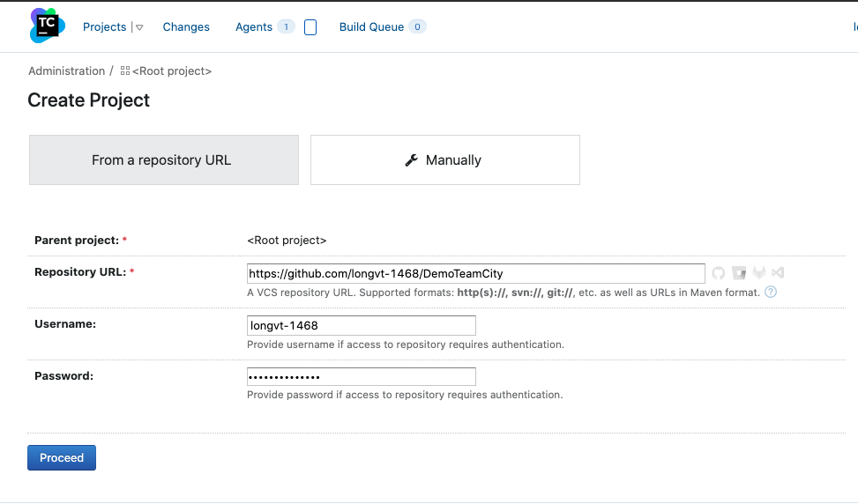
Task: Open the Agents page
Action: coord(254,27)
